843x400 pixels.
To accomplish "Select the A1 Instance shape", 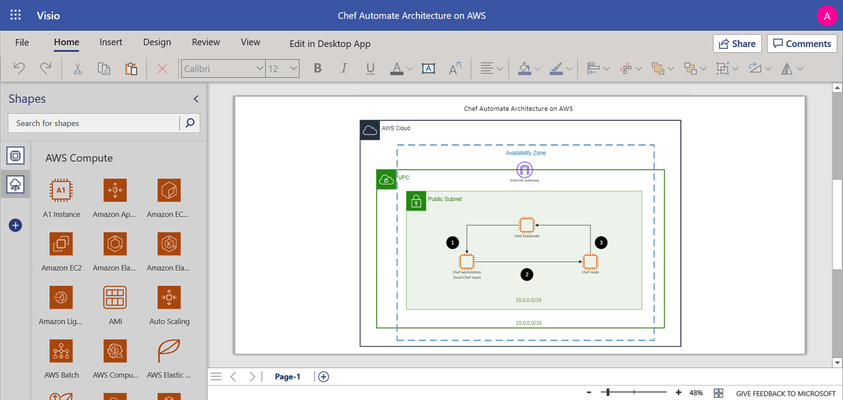I will 61,198.
